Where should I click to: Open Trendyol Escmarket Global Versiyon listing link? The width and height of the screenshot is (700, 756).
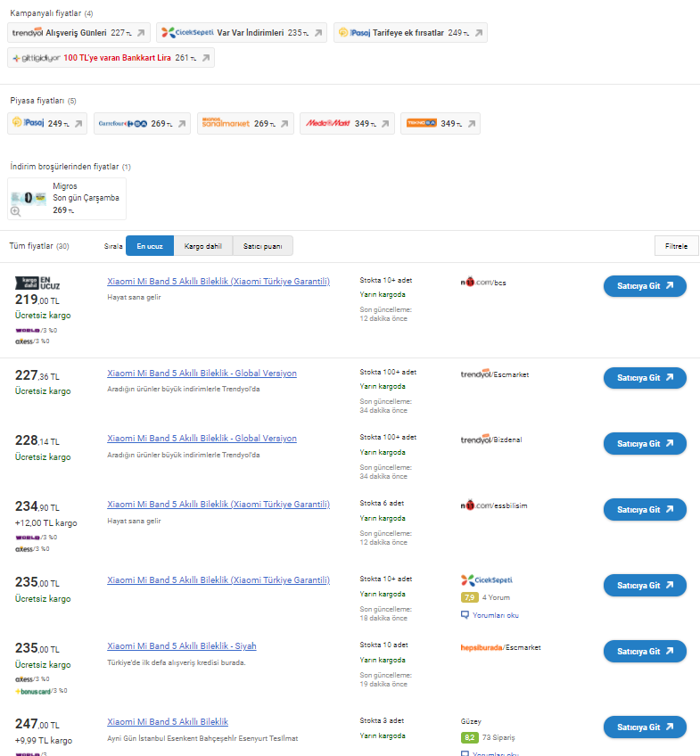point(202,374)
